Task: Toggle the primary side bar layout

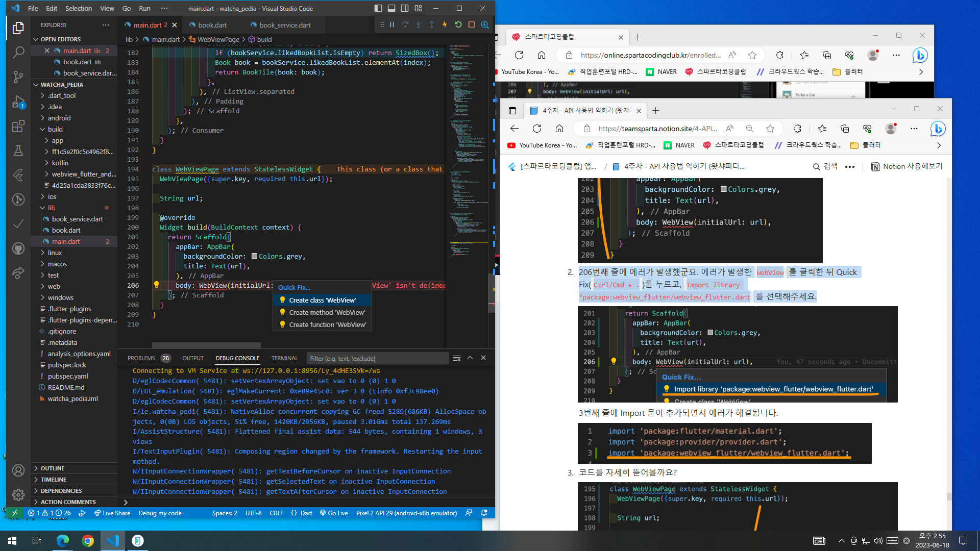Action: [x=378, y=8]
